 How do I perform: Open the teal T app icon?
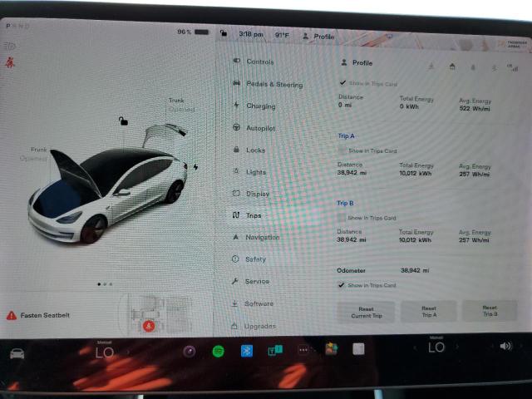[x=275, y=350]
